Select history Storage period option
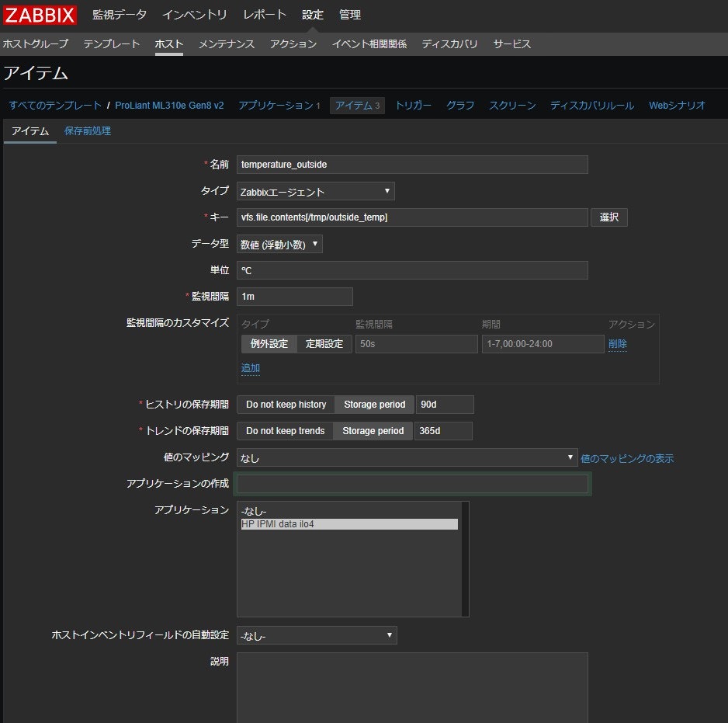 pyautogui.click(x=374, y=405)
